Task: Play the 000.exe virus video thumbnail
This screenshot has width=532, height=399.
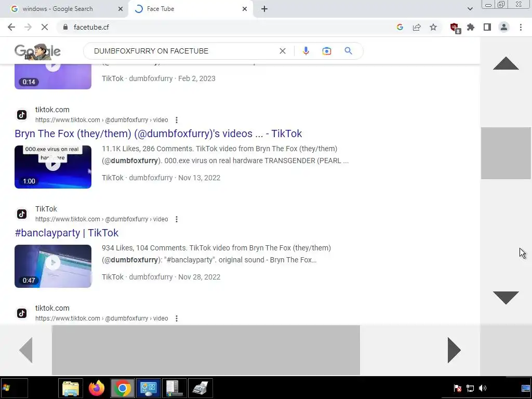Action: point(53,167)
